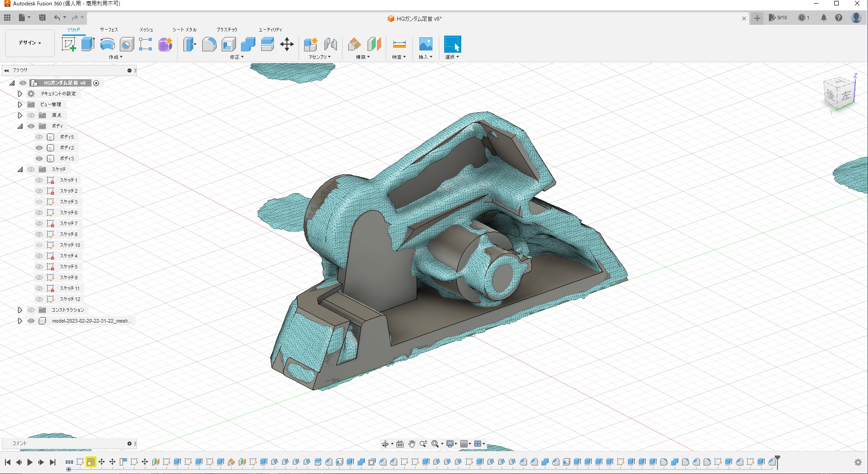Screen dimensions: 868x474
Task: Select the Revolve tool icon
Action: 107,44
